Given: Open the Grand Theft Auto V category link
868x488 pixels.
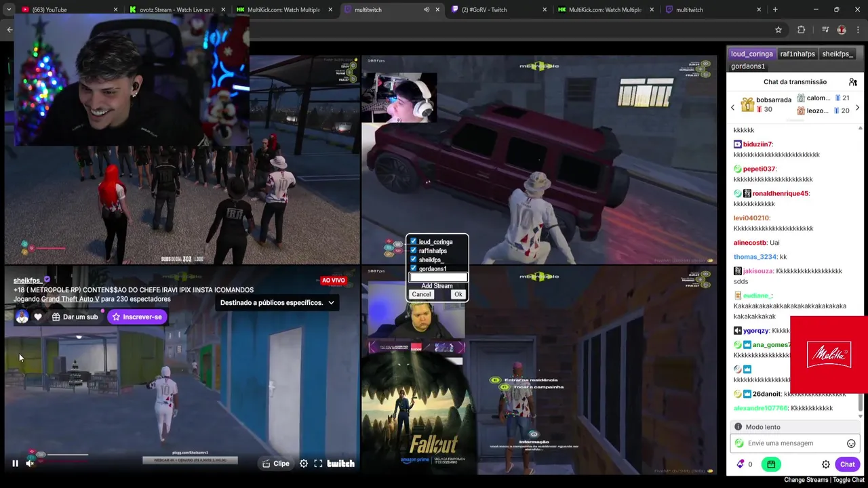Looking at the screenshot, I should (70, 299).
